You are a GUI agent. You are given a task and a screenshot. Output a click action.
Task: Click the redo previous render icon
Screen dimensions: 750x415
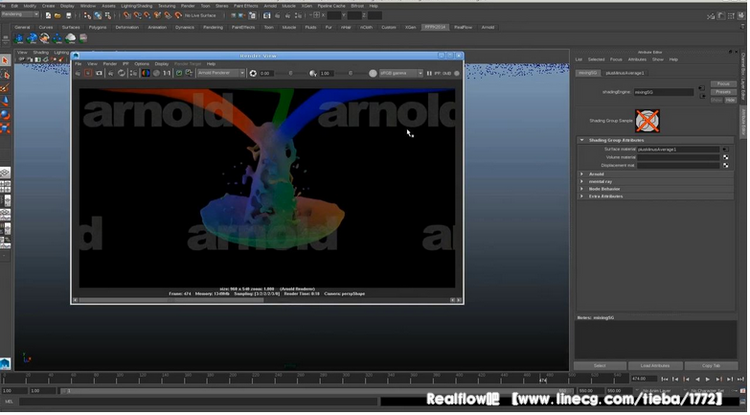(x=77, y=73)
